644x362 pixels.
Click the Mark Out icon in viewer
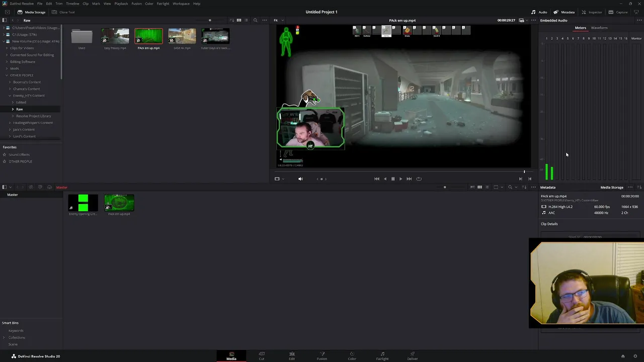529,178
